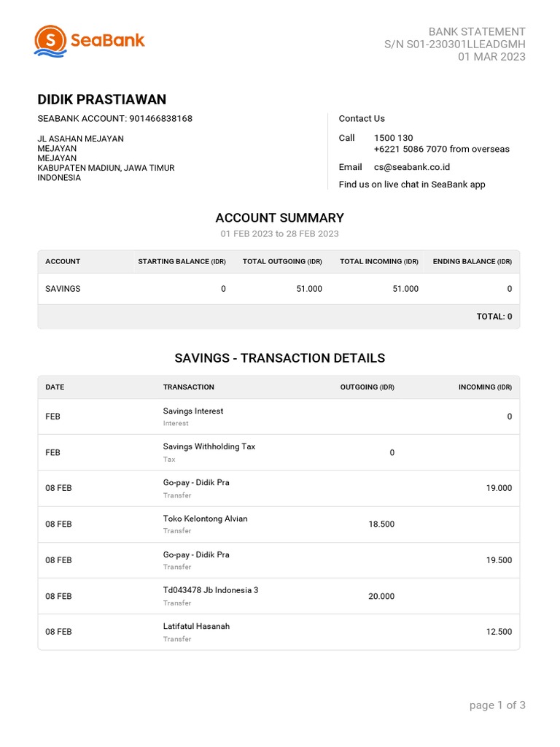560x747 pixels.
Task: Select the SeaBank account number text
Action: click(114, 119)
